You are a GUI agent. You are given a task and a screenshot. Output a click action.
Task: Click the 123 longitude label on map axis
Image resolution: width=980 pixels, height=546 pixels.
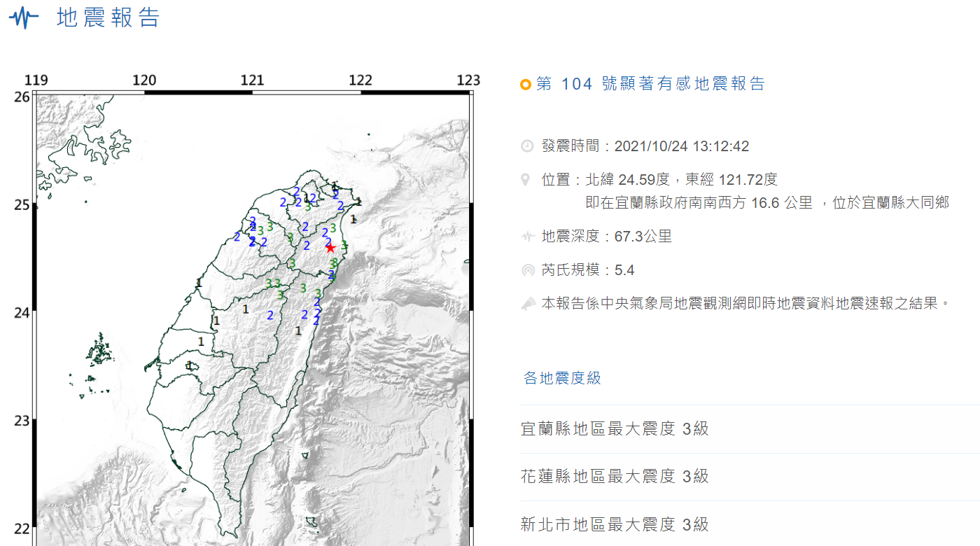468,80
